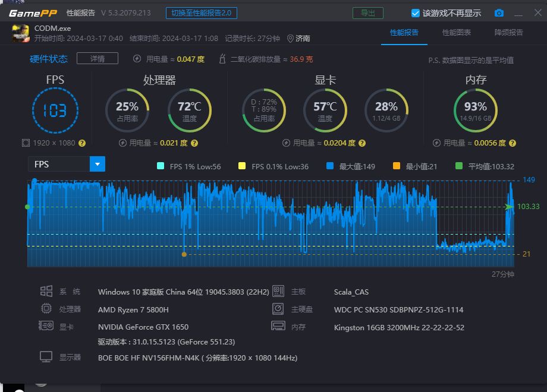Click the power icon beside GPU 0.0204 度
The height and width of the screenshot is (392, 547).
click(286, 143)
